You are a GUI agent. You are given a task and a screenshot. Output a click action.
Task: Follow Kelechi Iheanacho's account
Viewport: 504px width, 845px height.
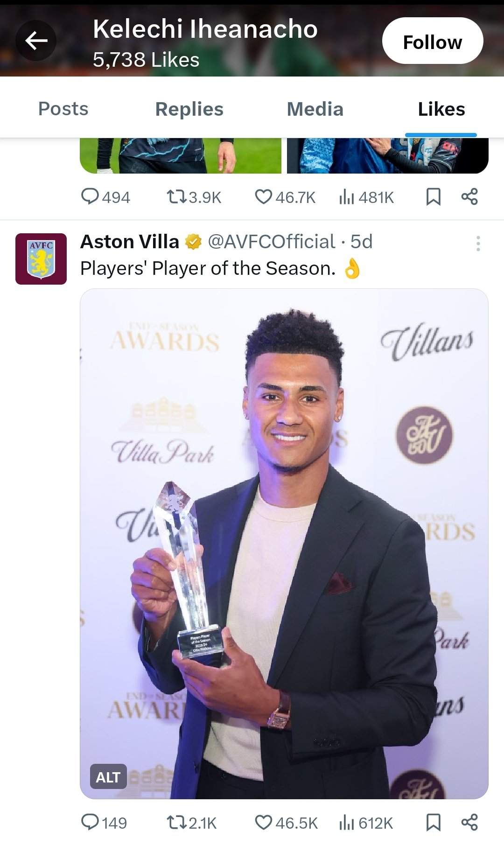[x=432, y=41]
